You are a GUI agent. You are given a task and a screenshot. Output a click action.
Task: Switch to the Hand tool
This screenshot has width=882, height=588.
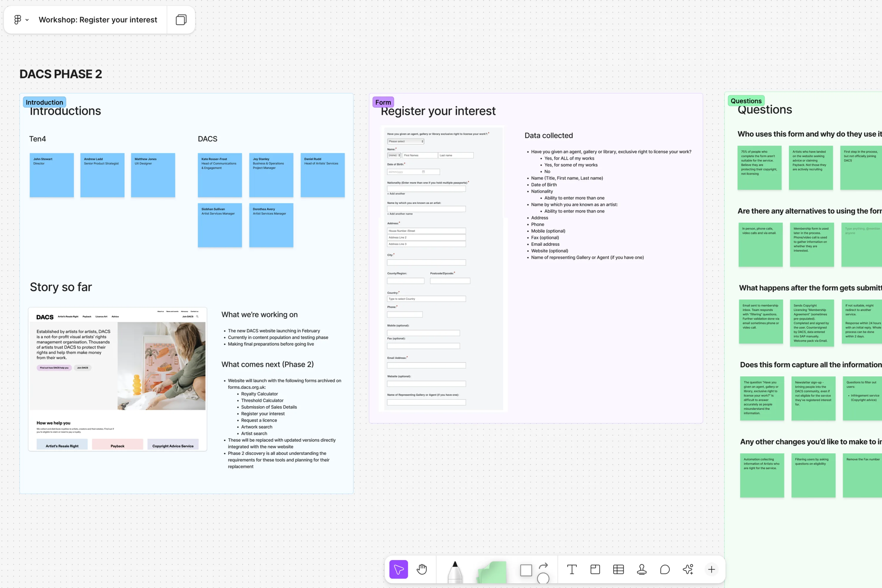(422, 569)
